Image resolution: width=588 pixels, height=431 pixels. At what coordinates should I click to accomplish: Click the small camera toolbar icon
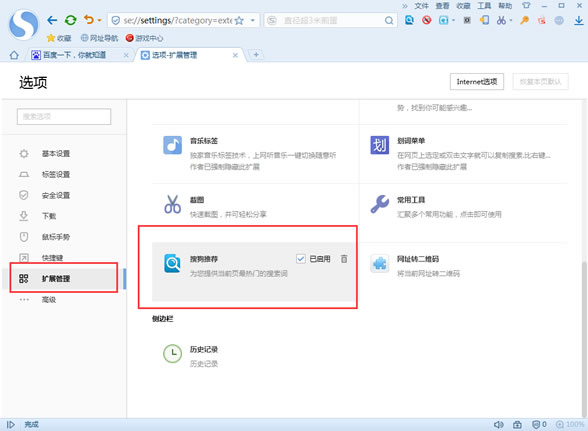[467, 20]
